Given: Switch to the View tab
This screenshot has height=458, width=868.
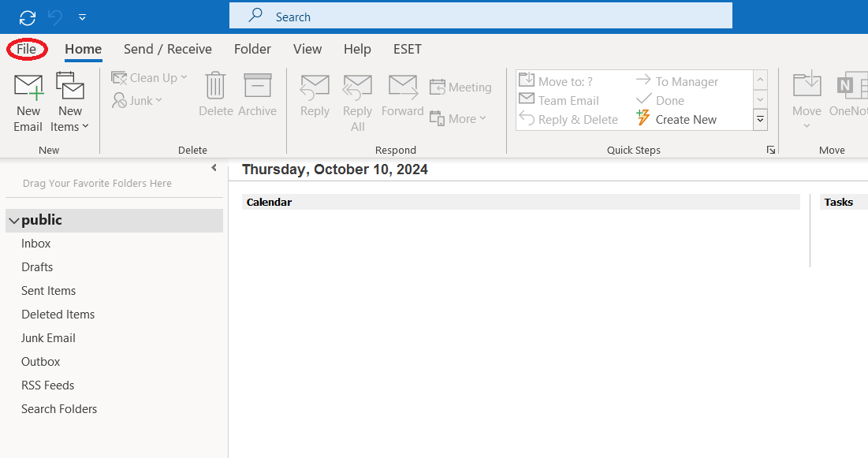Looking at the screenshot, I should (307, 50).
